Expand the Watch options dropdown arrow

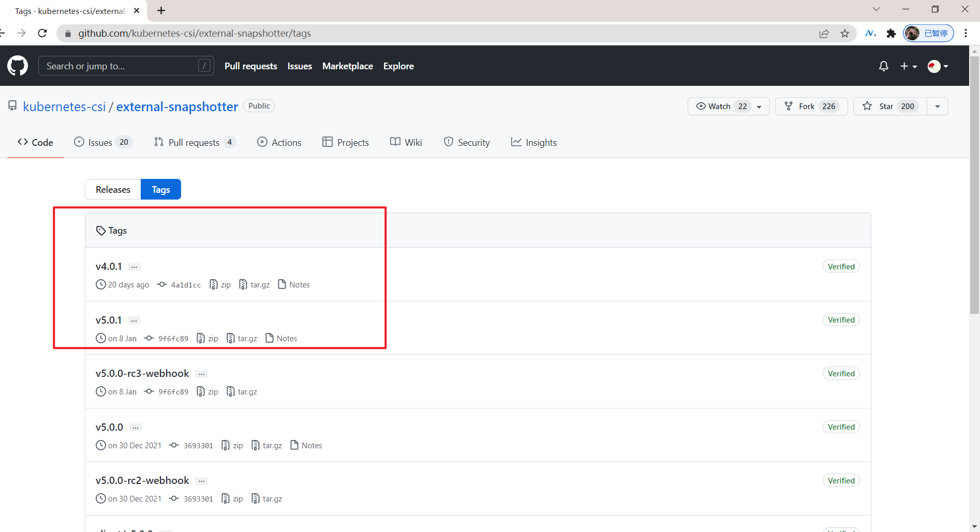point(759,107)
